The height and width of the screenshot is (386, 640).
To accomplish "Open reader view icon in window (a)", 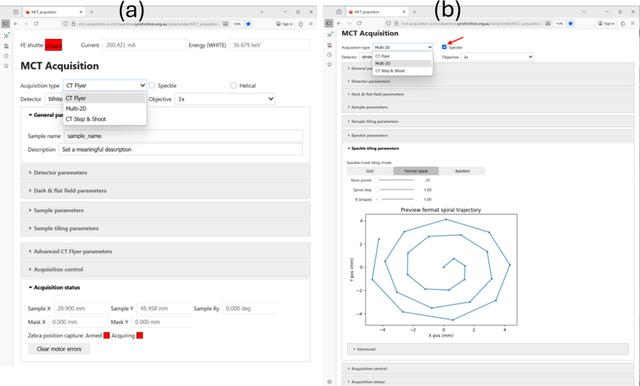I will (225, 24).
